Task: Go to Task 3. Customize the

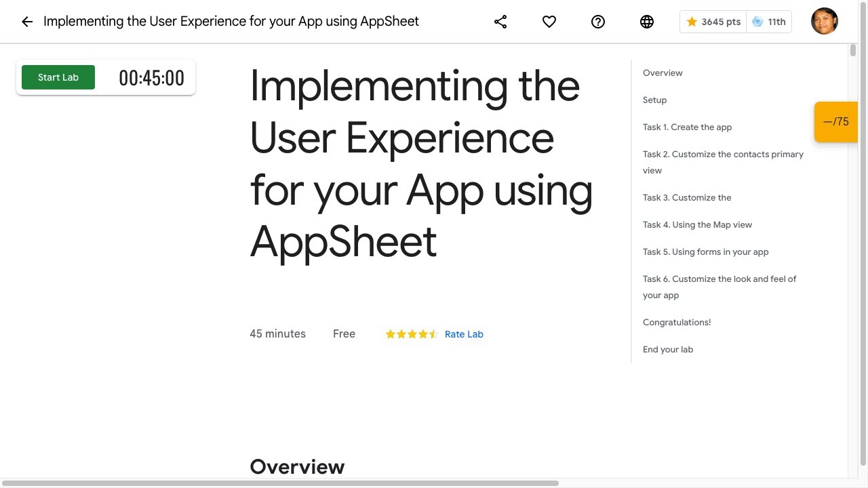Action: point(687,197)
